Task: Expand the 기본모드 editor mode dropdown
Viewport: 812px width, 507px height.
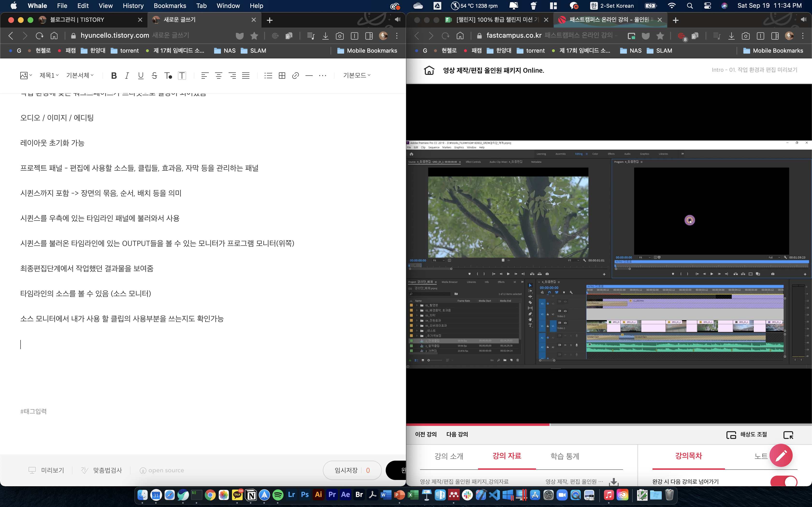Action: click(357, 75)
